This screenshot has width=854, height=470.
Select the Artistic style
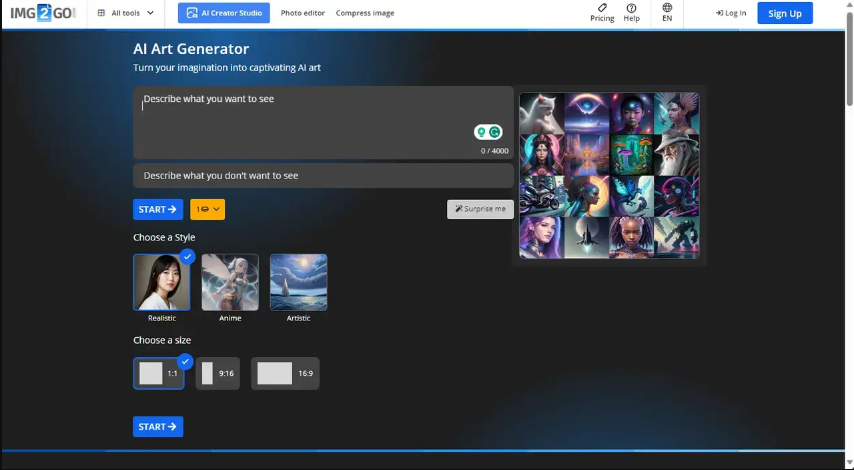click(x=298, y=283)
